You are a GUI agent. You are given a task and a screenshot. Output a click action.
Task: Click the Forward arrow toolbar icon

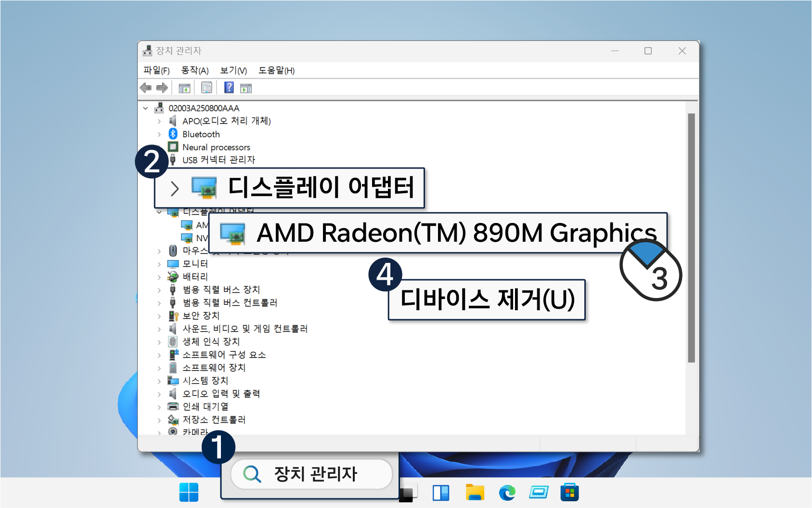[162, 88]
